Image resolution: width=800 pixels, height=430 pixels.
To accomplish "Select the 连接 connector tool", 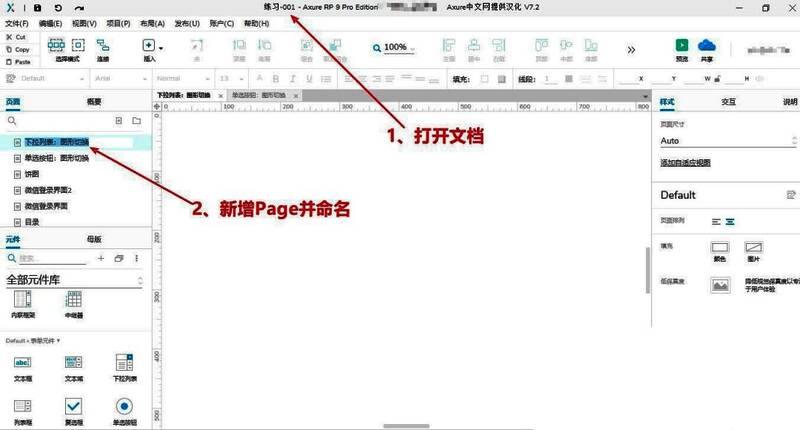I will [103, 46].
